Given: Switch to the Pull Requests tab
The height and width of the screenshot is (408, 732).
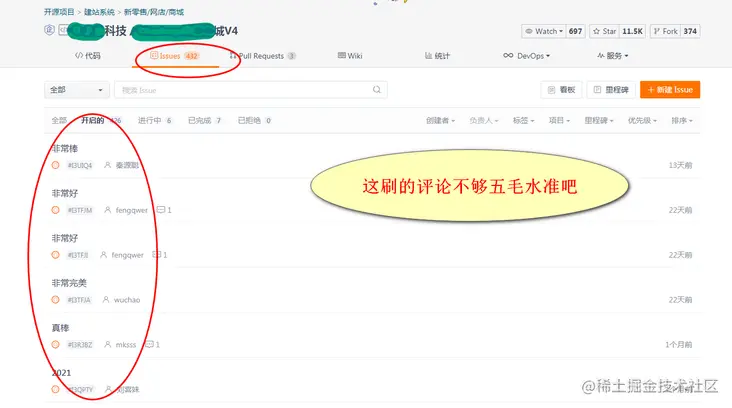Looking at the screenshot, I should point(262,56).
